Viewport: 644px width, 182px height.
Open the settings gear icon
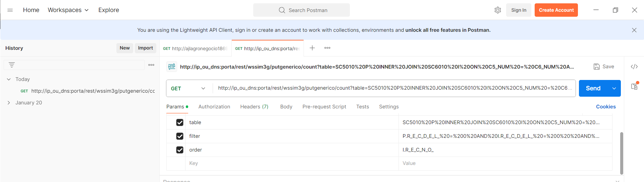coord(498,10)
